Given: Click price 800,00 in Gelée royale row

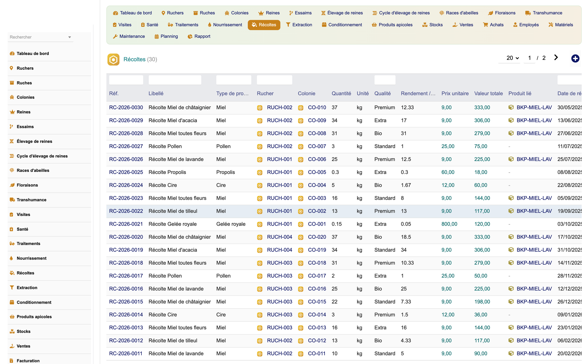Looking at the screenshot, I should pyautogui.click(x=449, y=224).
